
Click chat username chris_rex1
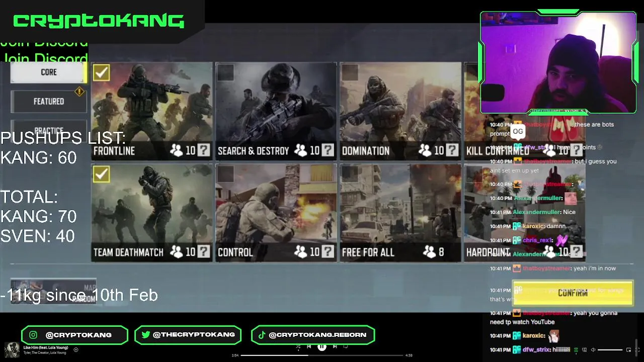coord(537,240)
